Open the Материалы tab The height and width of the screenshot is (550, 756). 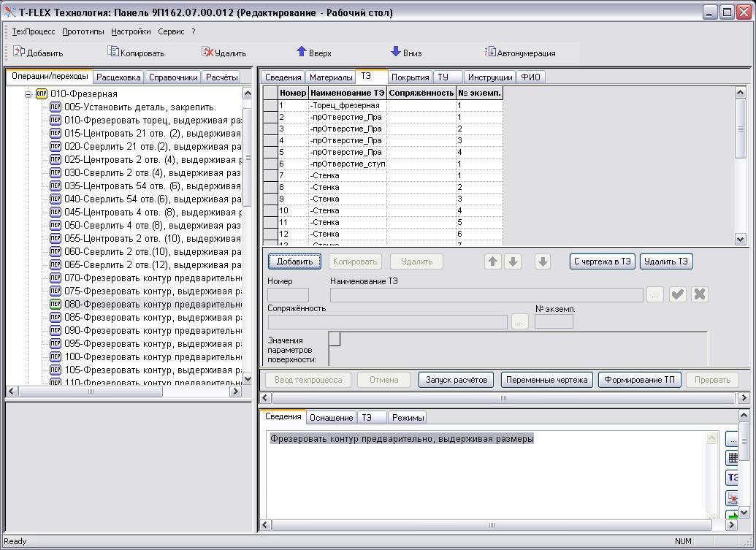tap(331, 77)
